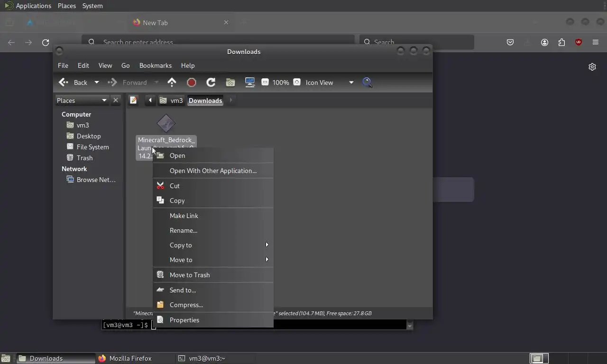The height and width of the screenshot is (364, 607).
Task: Open Home folder icon in toolbar
Action: pos(230,82)
